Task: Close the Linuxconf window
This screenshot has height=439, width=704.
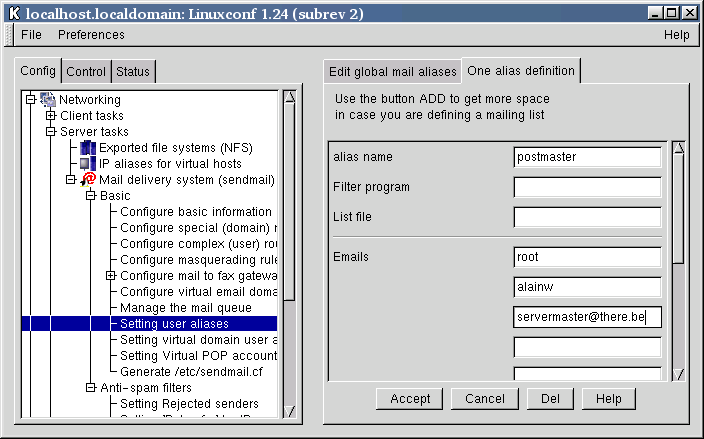Action: 689,13
